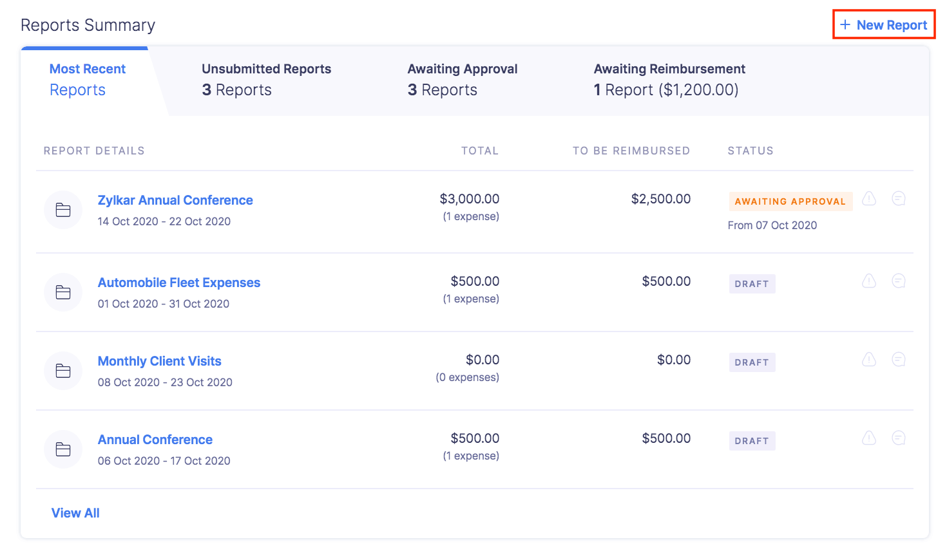Select the Awaiting Reimbursement tab
Viewport: 947px width, 560px height.
(x=669, y=80)
